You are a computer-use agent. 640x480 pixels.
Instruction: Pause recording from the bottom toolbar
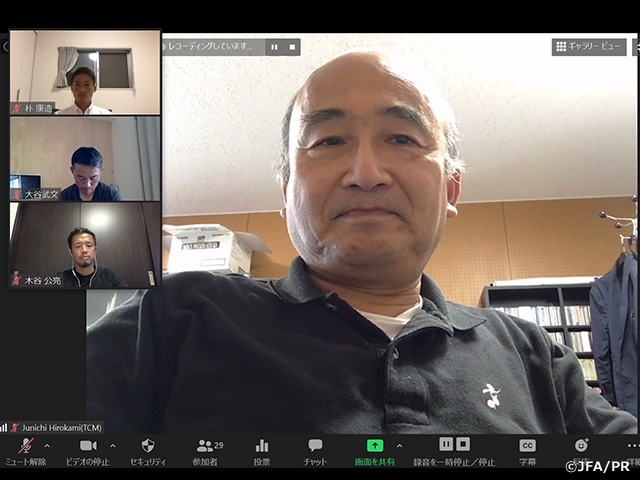tap(446, 444)
